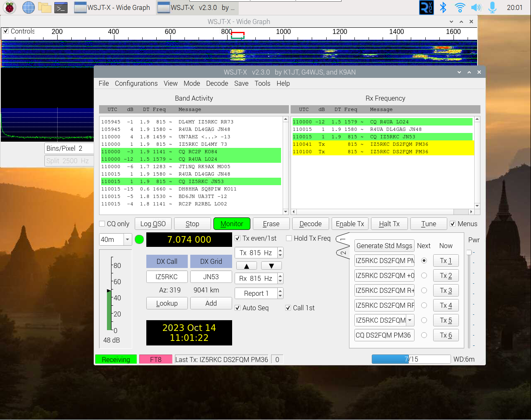Click the DX Grid input showing JN53
Viewport: 531px width, 420px height.
coord(211,277)
